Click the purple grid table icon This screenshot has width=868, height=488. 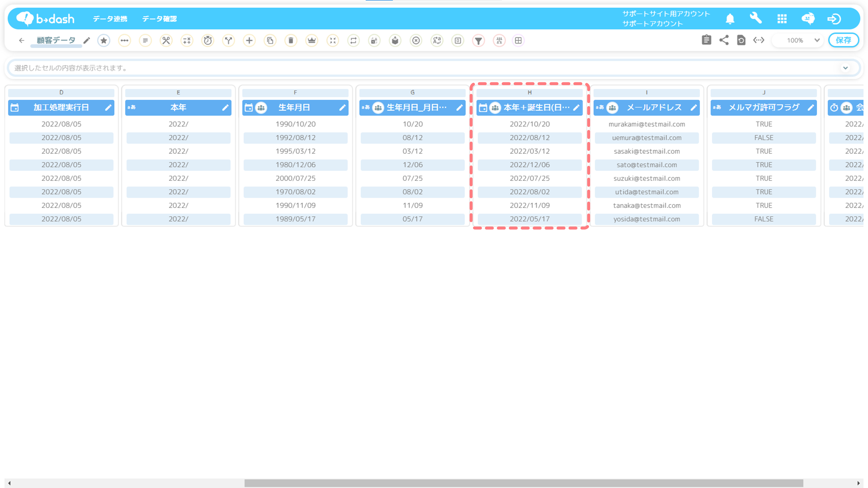(x=519, y=40)
